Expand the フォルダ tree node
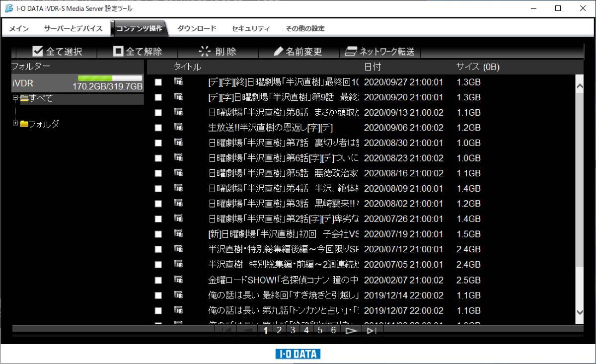This screenshot has width=596, height=364. (x=15, y=123)
